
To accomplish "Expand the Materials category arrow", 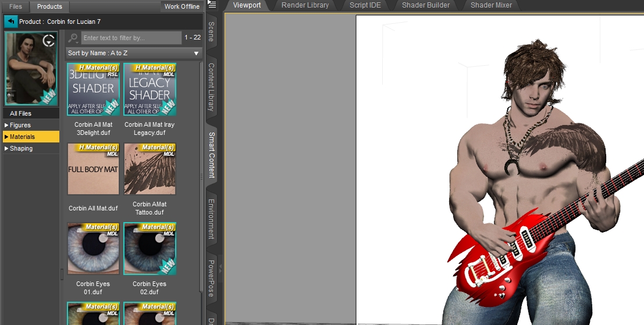I will point(6,137).
